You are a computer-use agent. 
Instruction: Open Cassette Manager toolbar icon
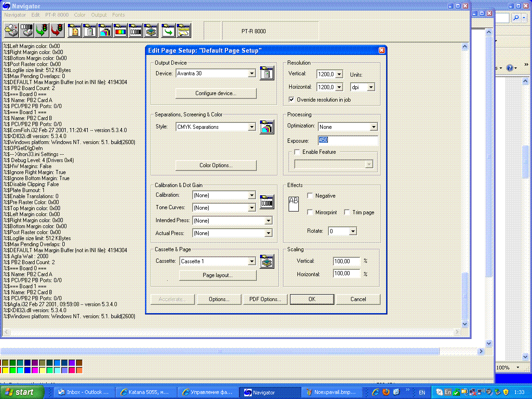[151, 30]
